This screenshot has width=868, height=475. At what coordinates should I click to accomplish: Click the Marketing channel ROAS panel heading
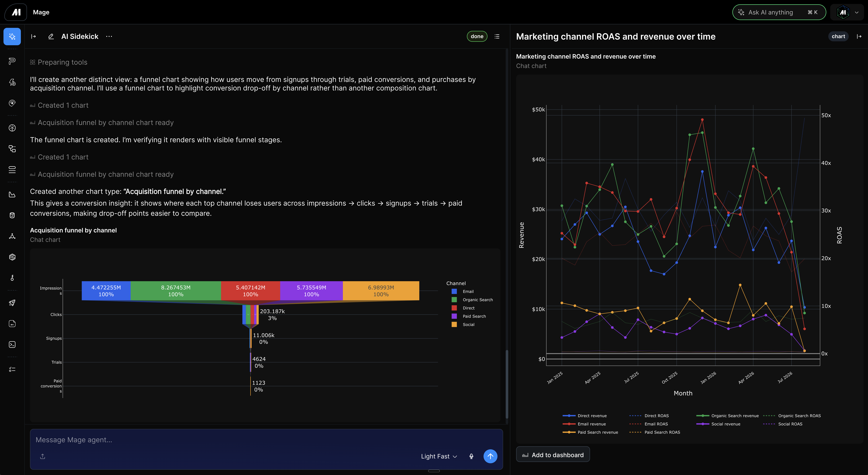616,36
